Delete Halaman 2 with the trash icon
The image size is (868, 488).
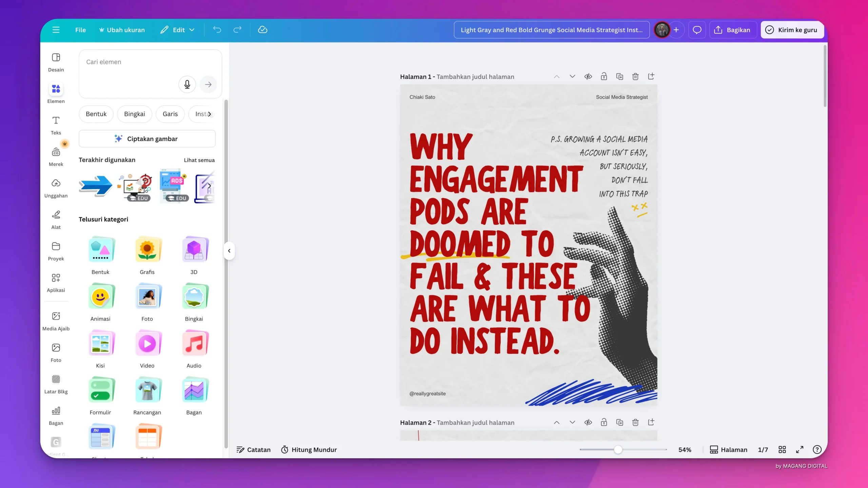[635, 422]
